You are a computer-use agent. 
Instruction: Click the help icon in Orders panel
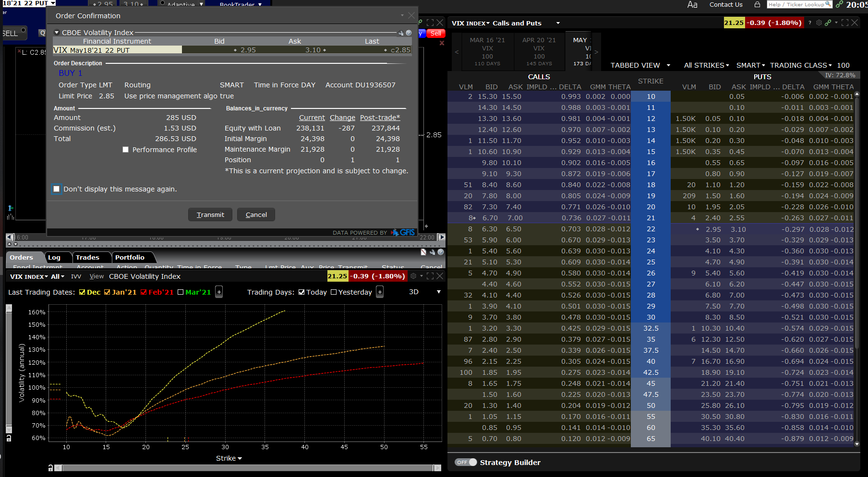[x=441, y=252]
